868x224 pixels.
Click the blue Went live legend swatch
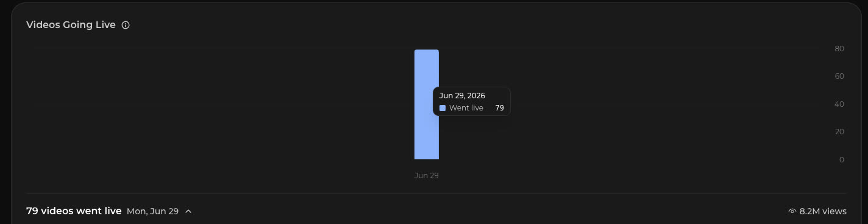pos(443,108)
